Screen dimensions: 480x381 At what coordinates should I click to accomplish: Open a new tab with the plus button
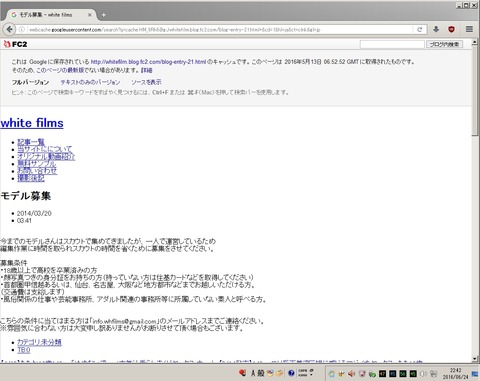click(104, 15)
